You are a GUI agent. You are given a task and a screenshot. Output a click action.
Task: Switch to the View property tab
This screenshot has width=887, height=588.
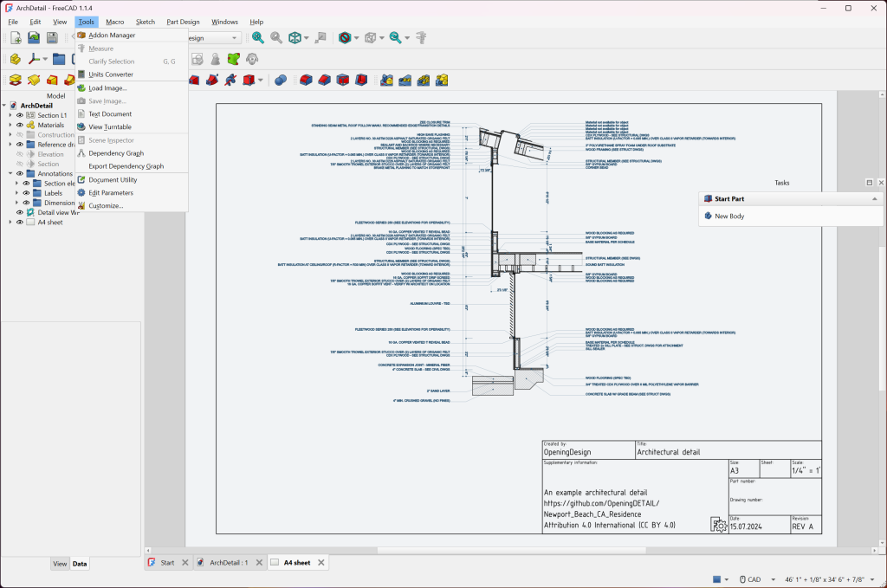coord(60,564)
